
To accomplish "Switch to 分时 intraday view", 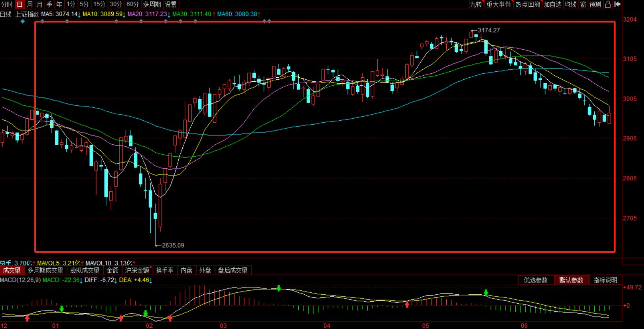I will pyautogui.click(x=7, y=4).
